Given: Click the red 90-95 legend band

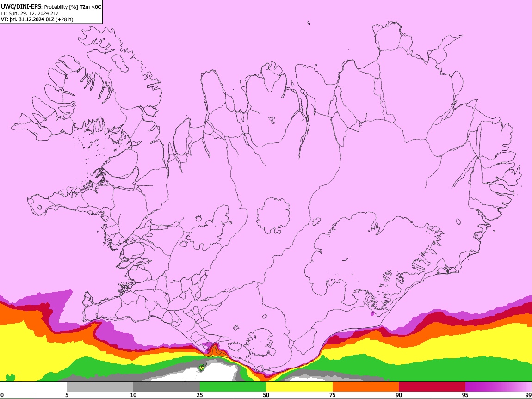Looking at the screenshot, I should click(432, 387).
